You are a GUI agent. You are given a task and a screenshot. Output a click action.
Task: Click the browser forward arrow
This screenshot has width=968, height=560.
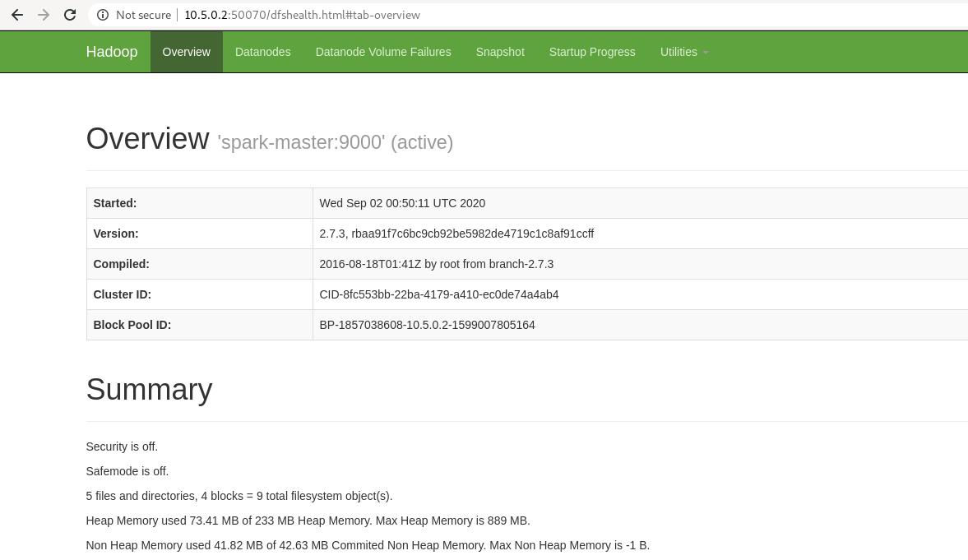(44, 15)
